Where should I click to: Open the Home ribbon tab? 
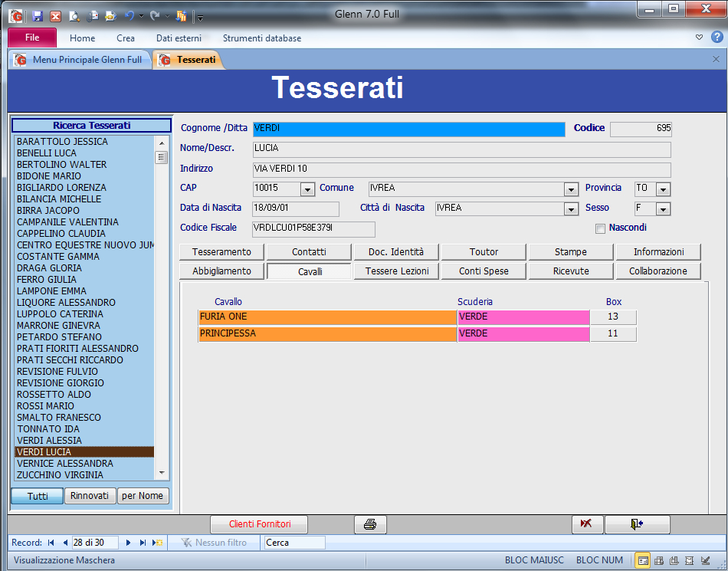click(x=82, y=38)
